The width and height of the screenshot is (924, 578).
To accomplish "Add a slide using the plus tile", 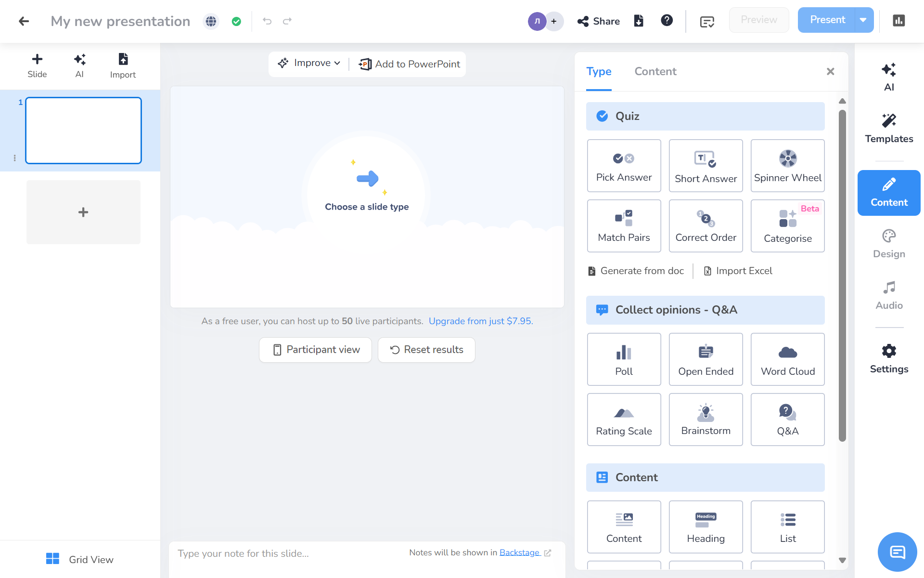I will 83,212.
